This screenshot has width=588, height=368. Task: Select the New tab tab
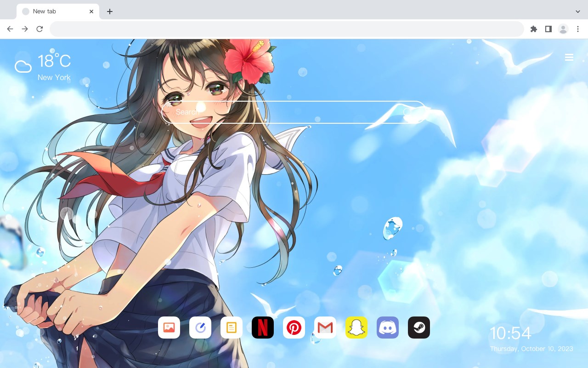[x=58, y=11]
